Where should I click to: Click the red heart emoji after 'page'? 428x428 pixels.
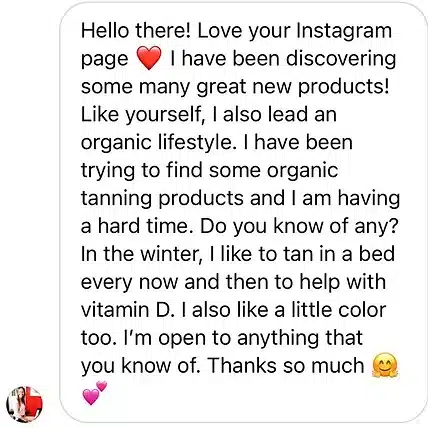pos(149,58)
